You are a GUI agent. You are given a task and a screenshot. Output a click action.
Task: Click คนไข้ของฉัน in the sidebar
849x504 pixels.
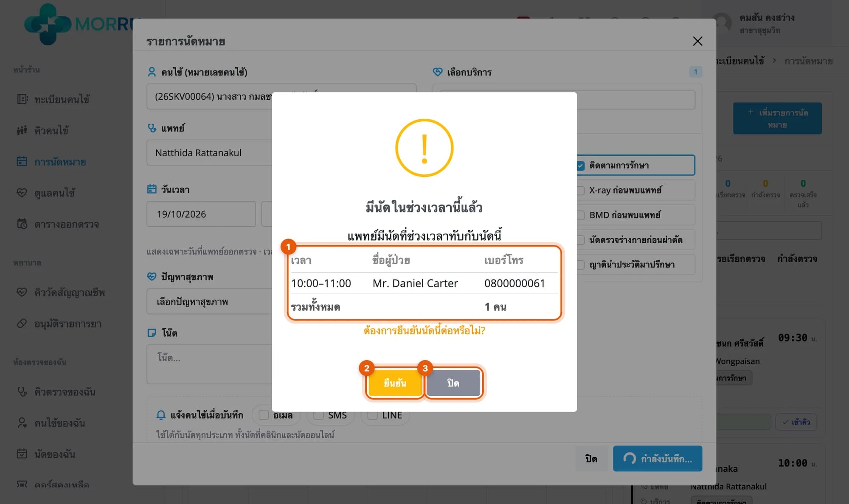[x=59, y=423]
